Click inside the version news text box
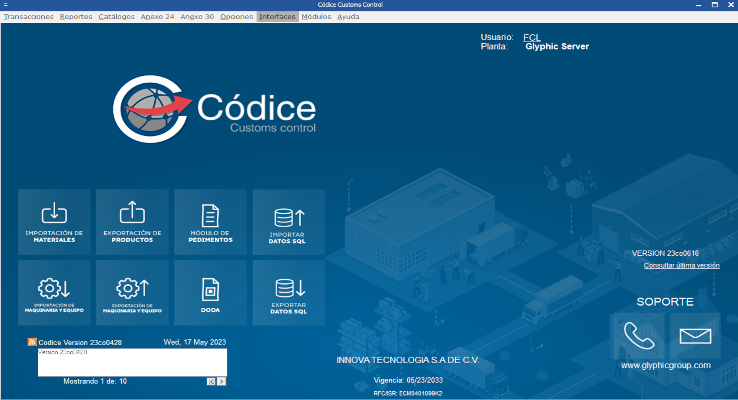The width and height of the screenshot is (738, 400). pos(132,362)
